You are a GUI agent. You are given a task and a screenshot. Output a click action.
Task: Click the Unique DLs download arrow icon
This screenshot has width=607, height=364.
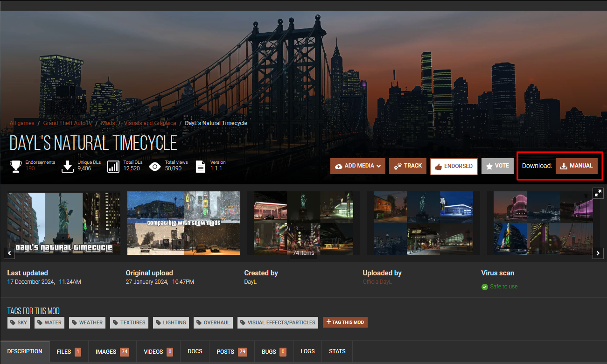point(68,166)
